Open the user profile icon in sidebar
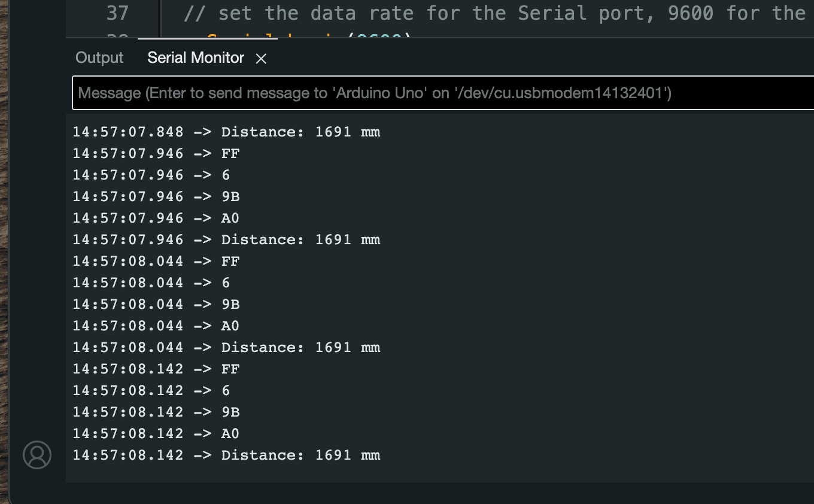Image resolution: width=814 pixels, height=504 pixels. point(37,455)
